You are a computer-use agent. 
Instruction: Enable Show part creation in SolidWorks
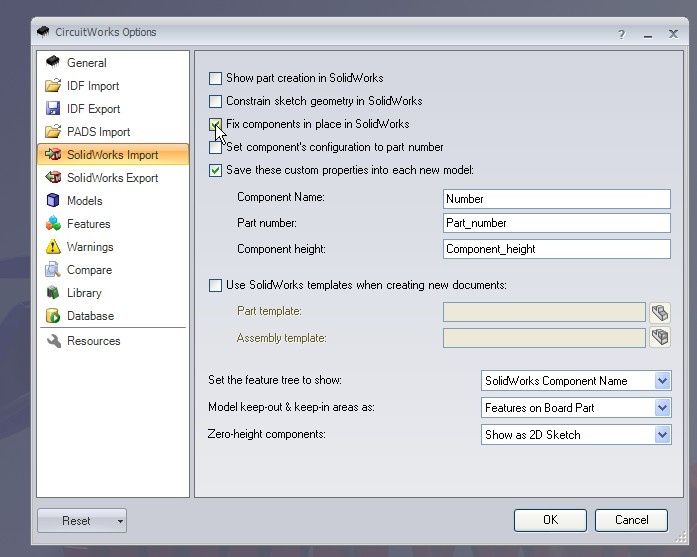(x=215, y=78)
